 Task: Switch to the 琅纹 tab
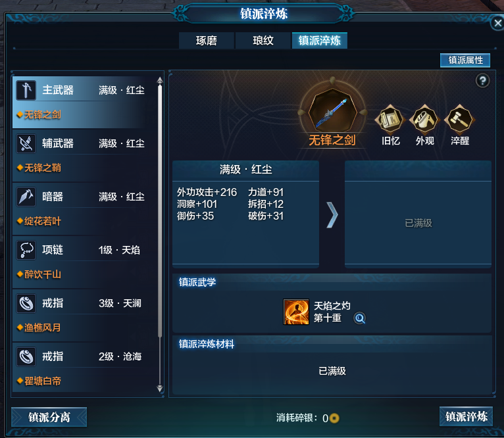click(263, 41)
